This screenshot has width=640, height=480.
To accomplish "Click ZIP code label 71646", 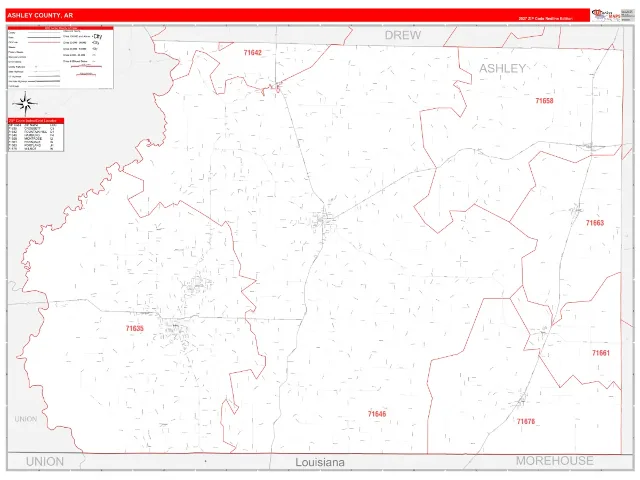I will click(377, 414).
